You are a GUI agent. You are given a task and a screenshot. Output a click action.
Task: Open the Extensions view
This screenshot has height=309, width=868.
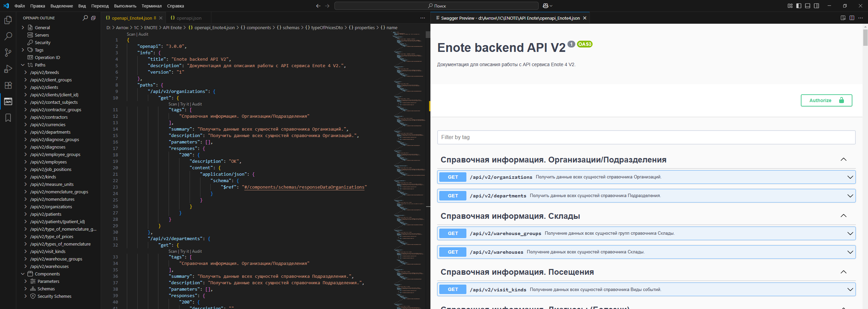coord(8,85)
